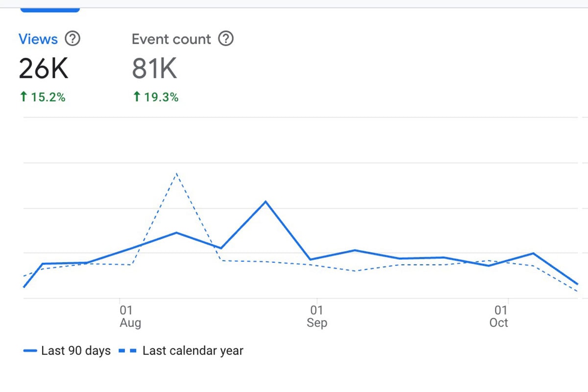Expand details for the Views metric

click(38, 39)
